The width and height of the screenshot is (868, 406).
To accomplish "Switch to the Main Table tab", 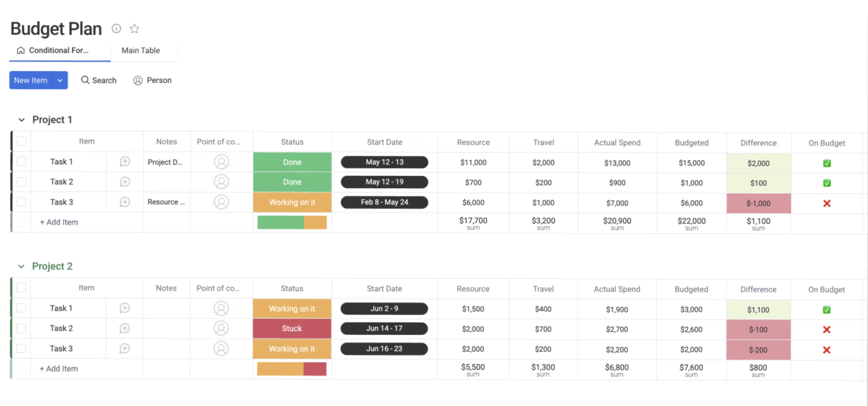I will [141, 51].
